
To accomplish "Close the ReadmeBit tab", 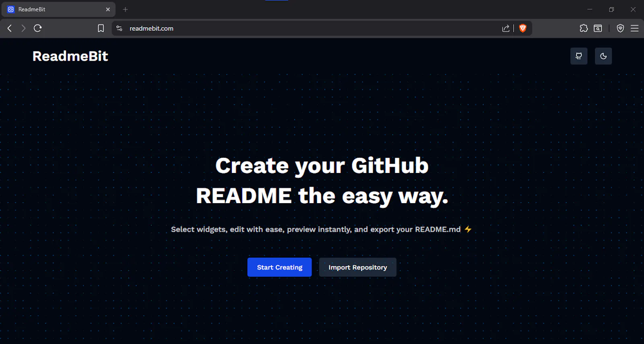I will click(x=108, y=9).
